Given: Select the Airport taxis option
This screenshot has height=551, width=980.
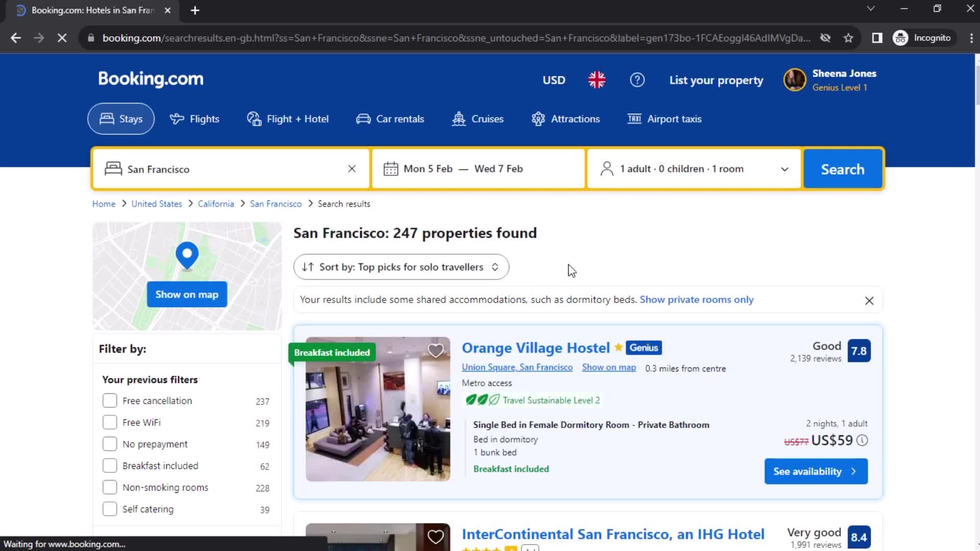Looking at the screenshot, I should click(664, 118).
